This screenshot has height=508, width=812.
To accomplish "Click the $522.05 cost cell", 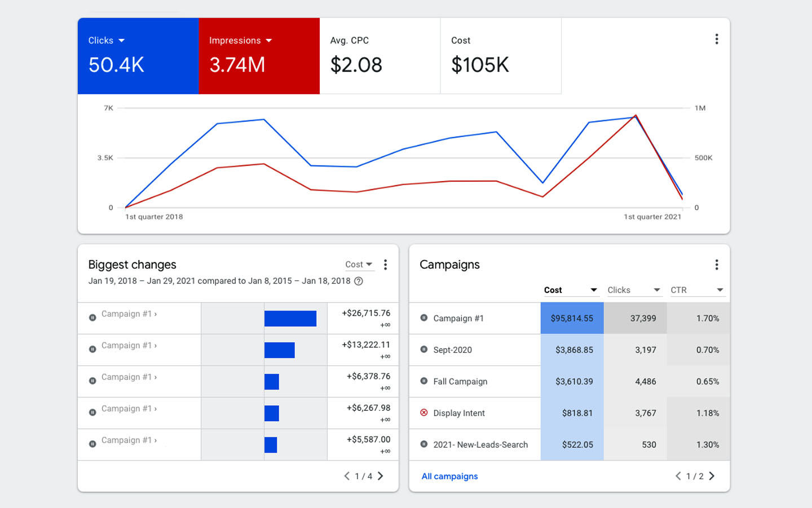I will click(x=572, y=445).
